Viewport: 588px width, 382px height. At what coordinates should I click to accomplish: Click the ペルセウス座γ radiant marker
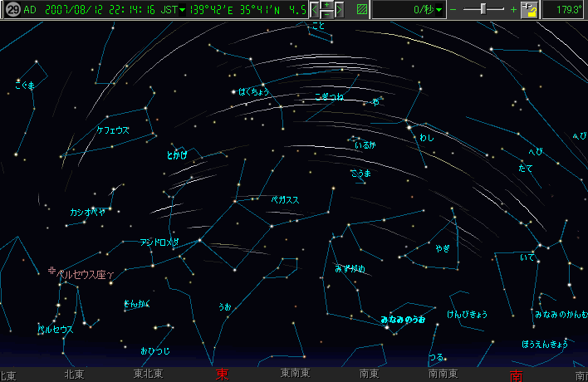[54, 272]
